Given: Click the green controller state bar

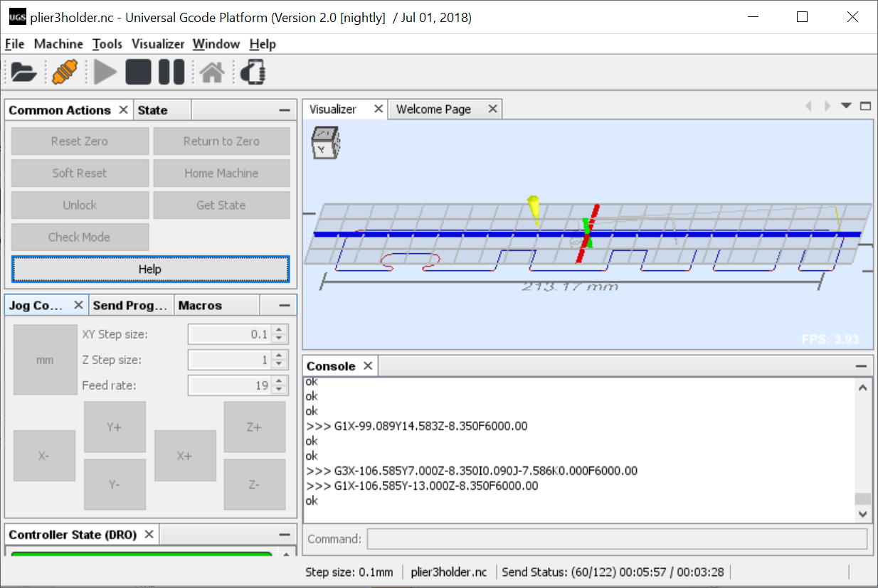Looking at the screenshot, I should [x=142, y=554].
